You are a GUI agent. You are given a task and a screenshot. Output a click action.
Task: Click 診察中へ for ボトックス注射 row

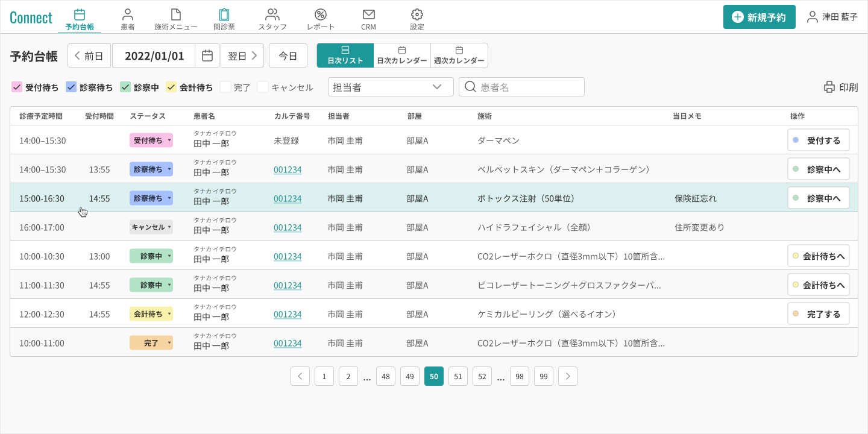819,198
